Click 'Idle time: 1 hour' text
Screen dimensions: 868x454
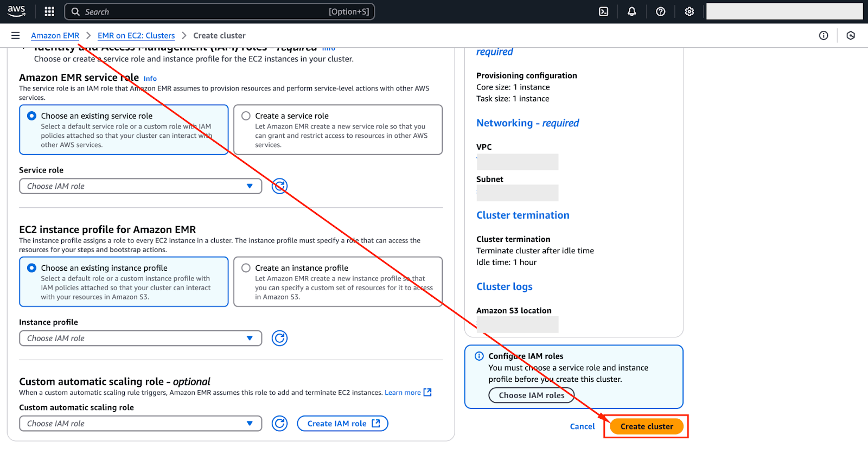tap(507, 262)
